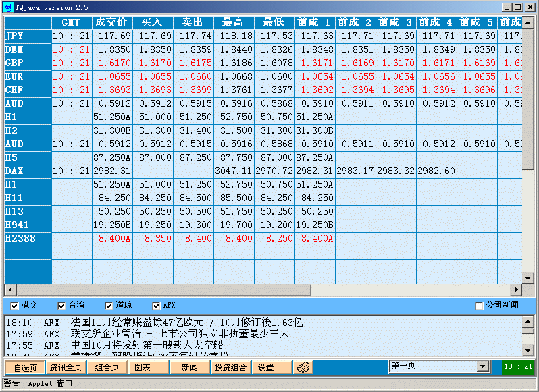539x392 pixels.
Task: Maximize the TQJava window
Action: [517, 7]
